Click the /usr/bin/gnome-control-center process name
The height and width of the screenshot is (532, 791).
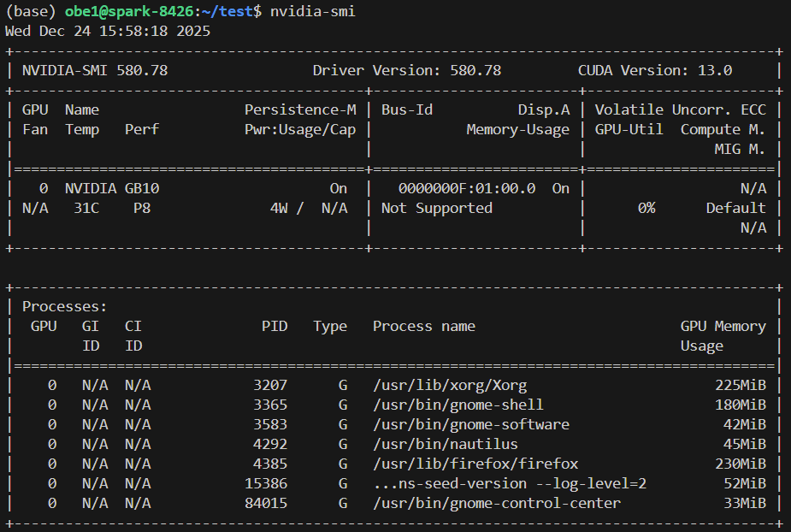497,503
